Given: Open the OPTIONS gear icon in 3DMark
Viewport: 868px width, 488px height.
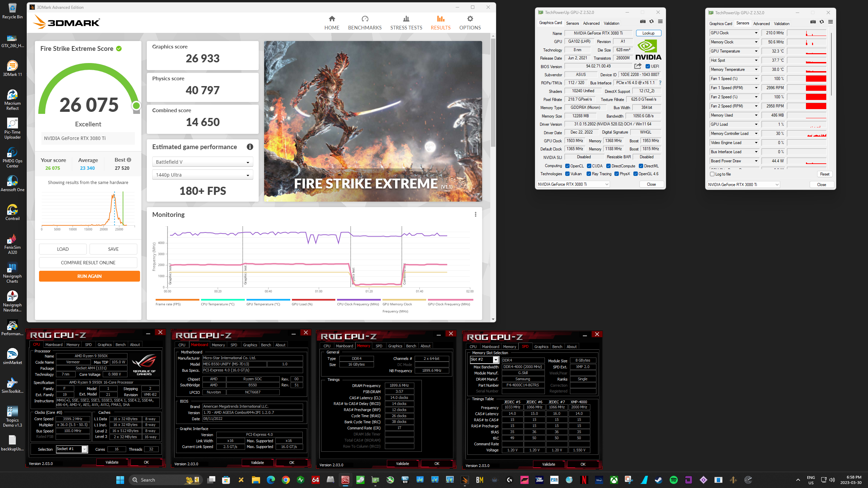Looking at the screenshot, I should coord(470,19).
